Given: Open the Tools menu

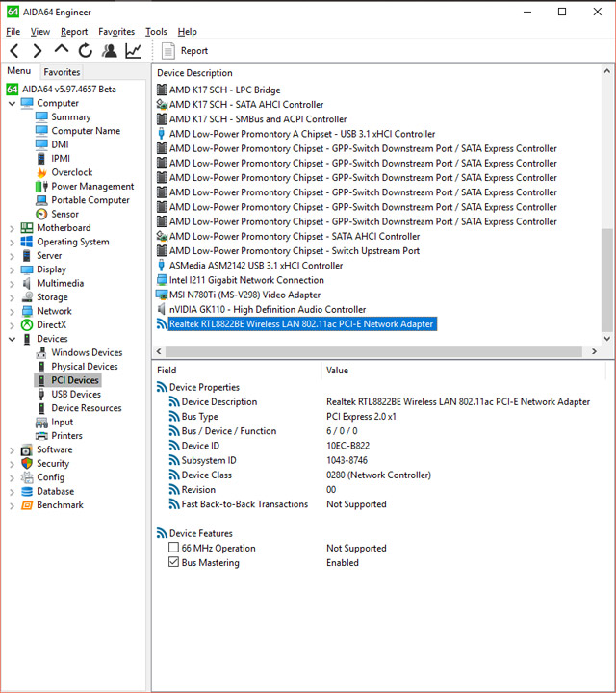Looking at the screenshot, I should [156, 32].
